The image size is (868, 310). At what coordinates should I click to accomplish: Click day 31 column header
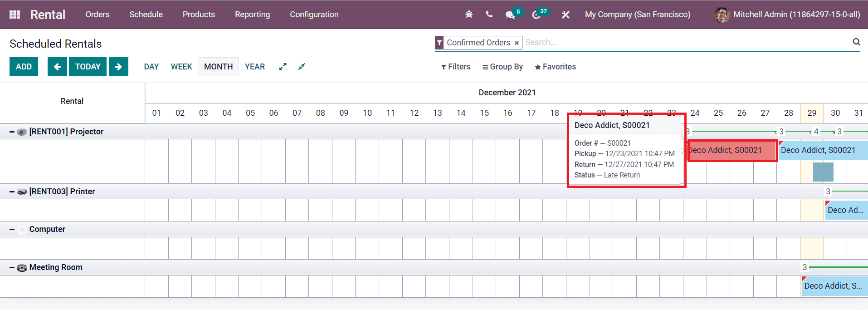tap(858, 113)
